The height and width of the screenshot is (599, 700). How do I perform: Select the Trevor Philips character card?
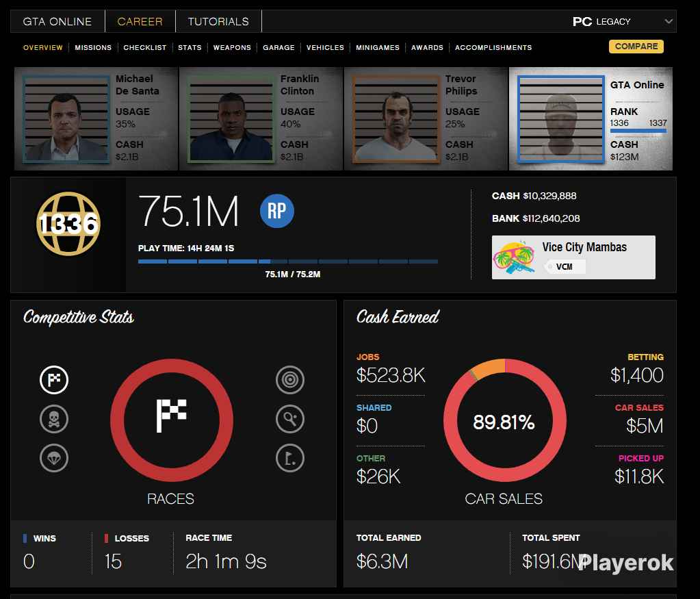[426, 119]
